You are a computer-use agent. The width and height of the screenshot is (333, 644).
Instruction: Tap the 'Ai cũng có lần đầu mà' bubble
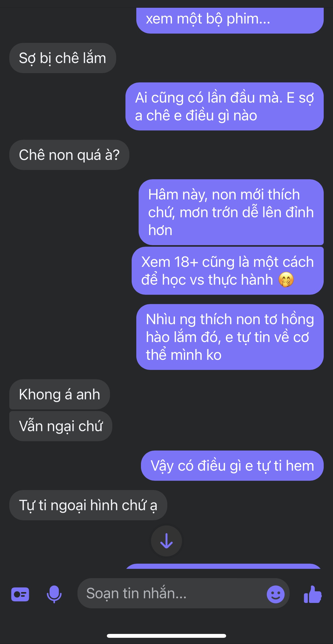(225, 106)
